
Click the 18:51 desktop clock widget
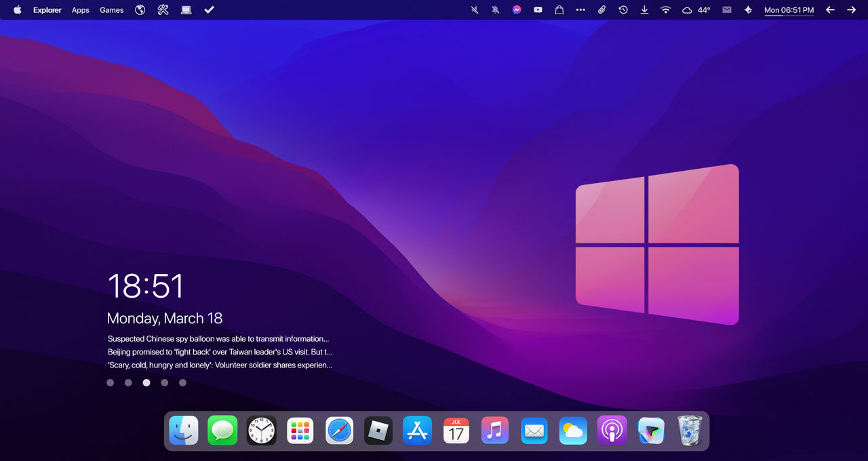[x=146, y=286]
